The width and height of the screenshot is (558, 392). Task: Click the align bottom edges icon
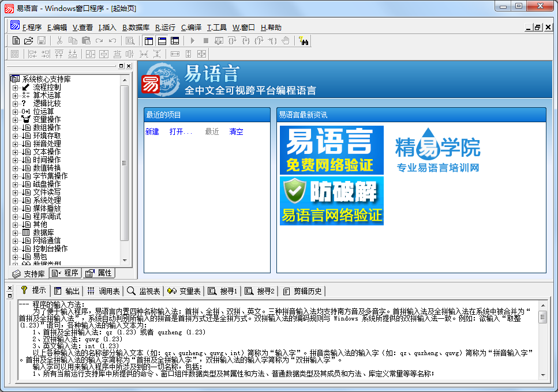[73, 54]
